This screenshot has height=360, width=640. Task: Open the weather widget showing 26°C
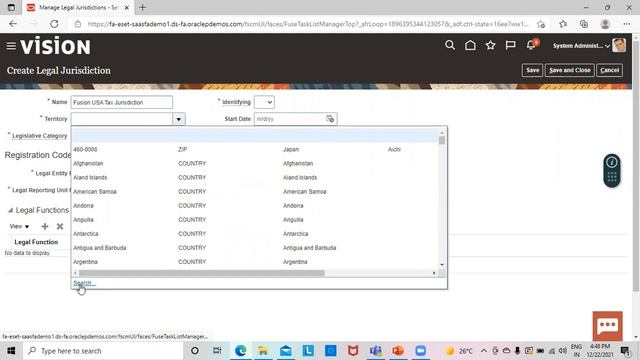click(x=459, y=351)
